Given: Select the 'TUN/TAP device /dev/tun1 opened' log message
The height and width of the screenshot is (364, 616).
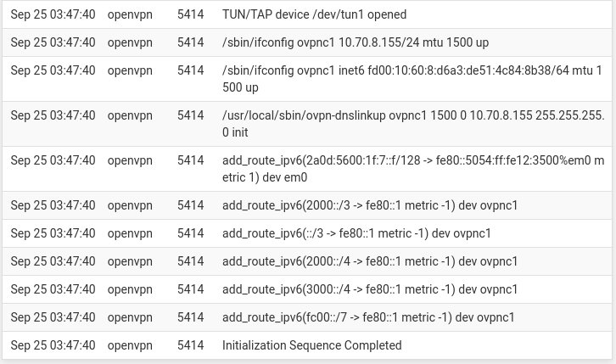Looking at the screenshot, I should [x=314, y=14].
